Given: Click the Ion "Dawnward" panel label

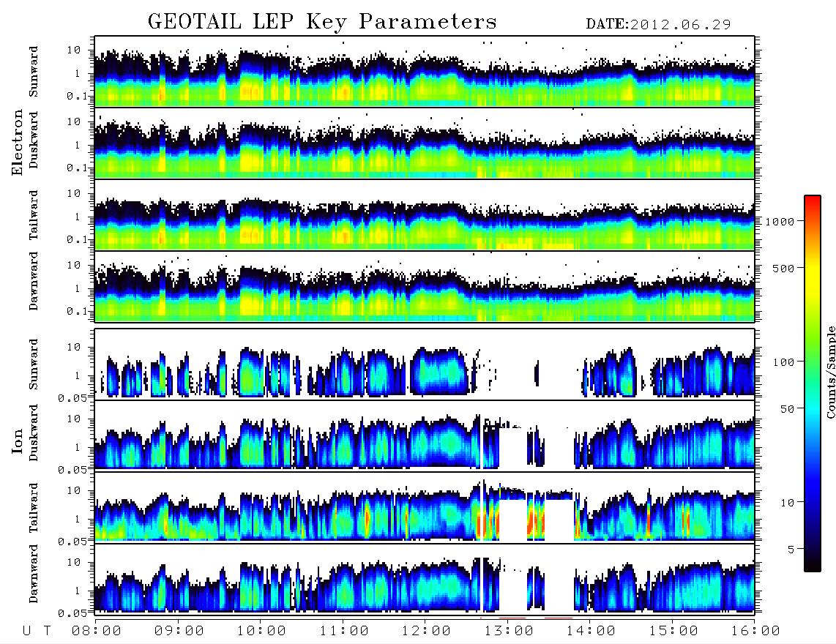Looking at the screenshot, I should pyautogui.click(x=34, y=574).
